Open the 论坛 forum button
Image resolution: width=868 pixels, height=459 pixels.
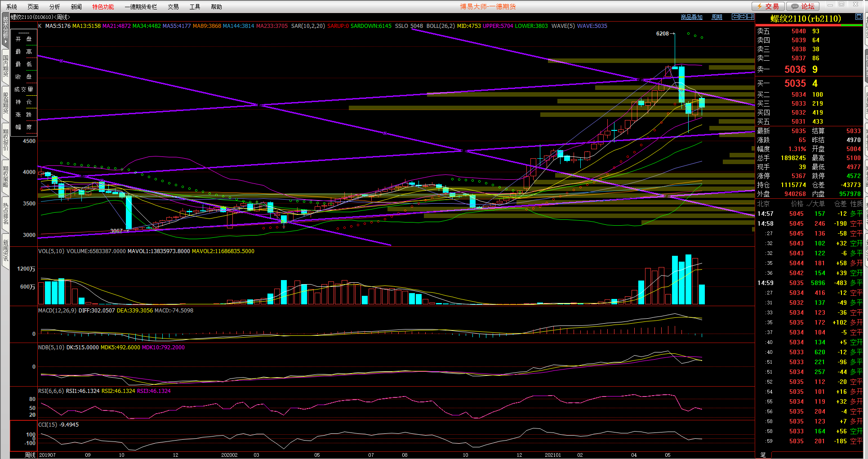point(803,6)
